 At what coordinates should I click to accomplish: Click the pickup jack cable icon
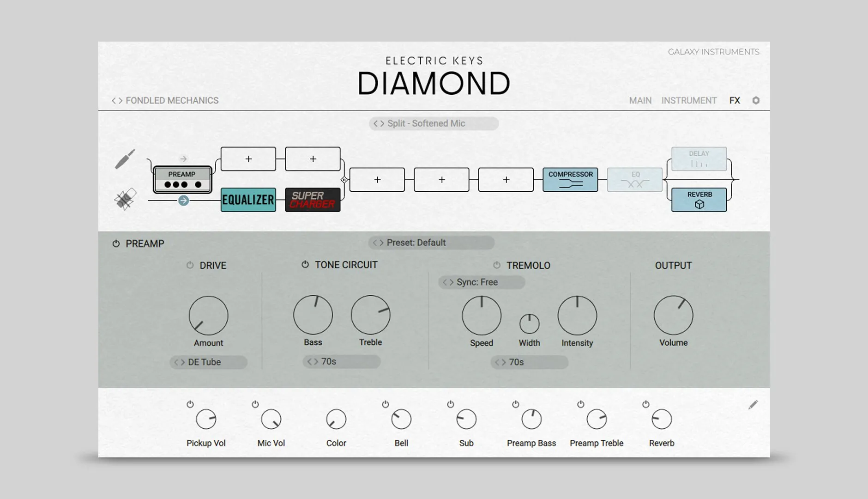pyautogui.click(x=125, y=159)
